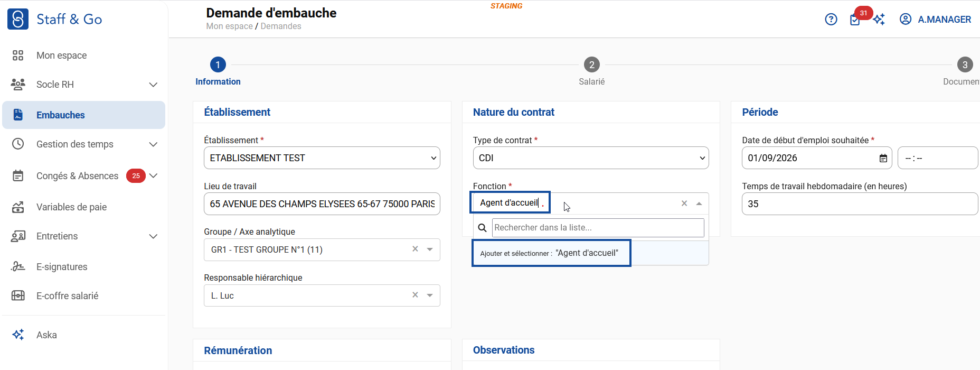Viewport: 980px width, 370px height.
Task: Click the Temps de travail hebdomadaire field
Action: [860, 204]
